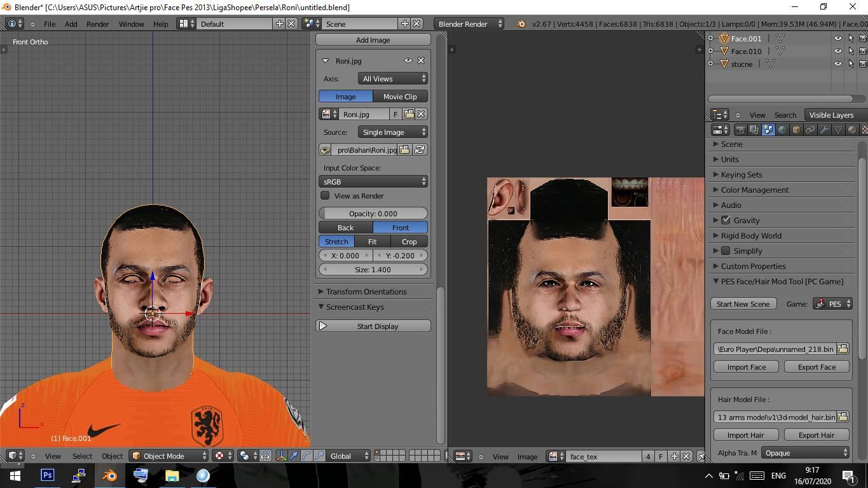868x488 pixels.
Task: Set background image to Back
Action: coord(345,228)
